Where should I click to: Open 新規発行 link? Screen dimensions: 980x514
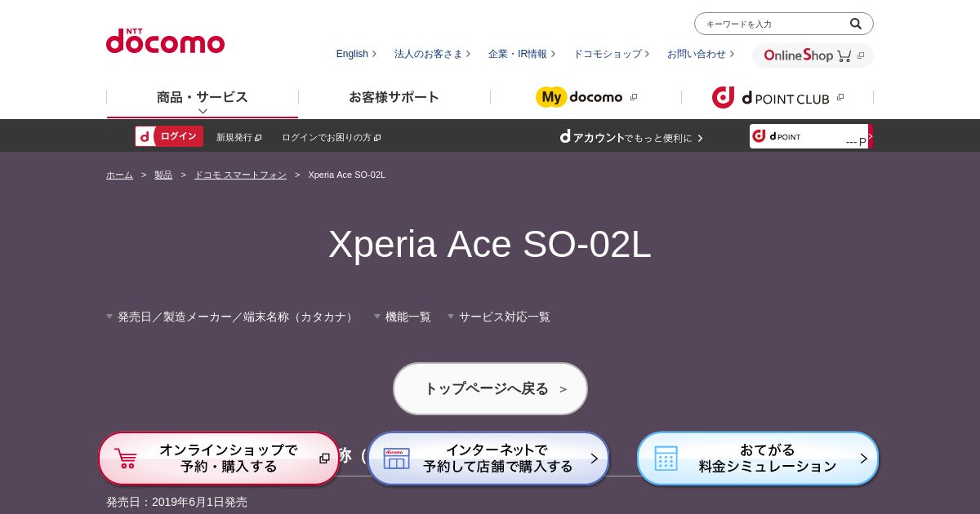pos(238,137)
